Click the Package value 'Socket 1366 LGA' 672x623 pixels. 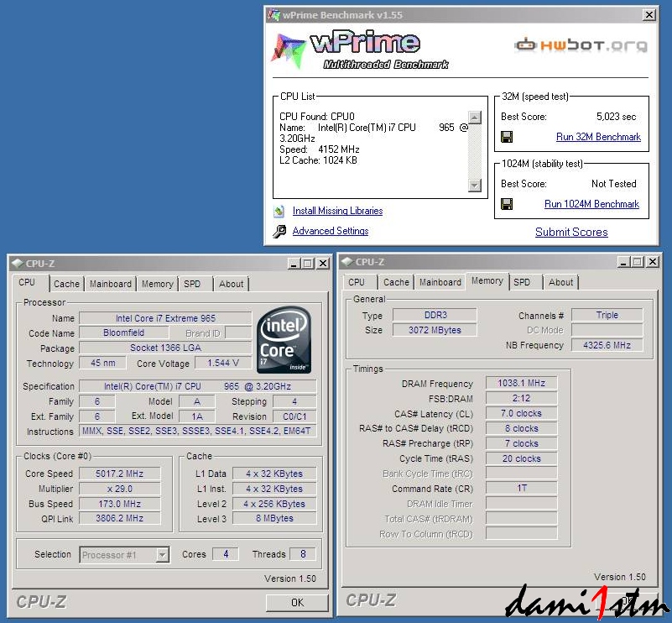[x=165, y=348]
